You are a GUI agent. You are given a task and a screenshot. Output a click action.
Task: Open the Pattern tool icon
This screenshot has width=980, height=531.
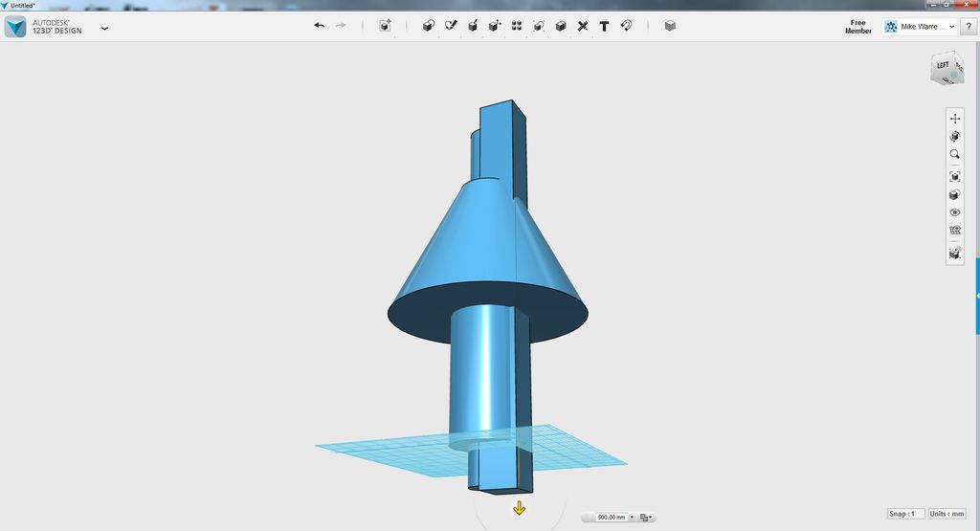point(517,26)
